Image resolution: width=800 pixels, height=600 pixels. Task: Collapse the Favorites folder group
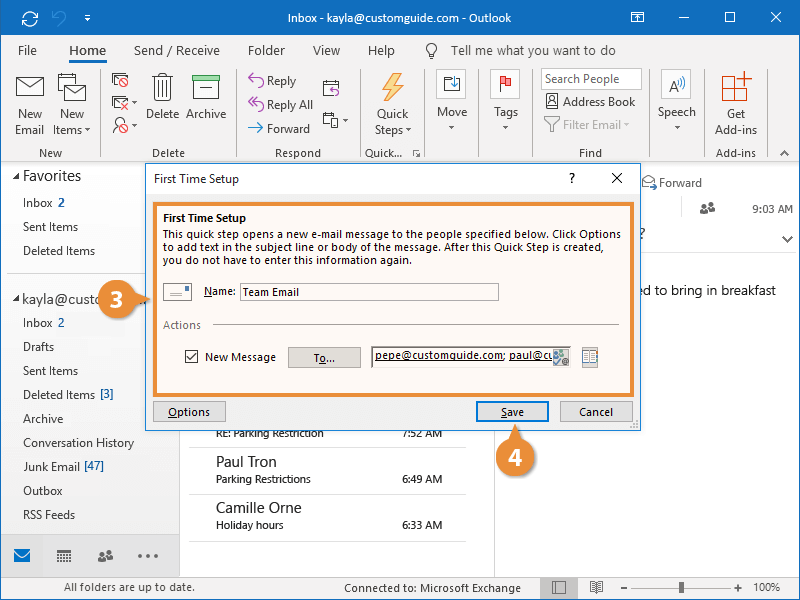click(15, 176)
